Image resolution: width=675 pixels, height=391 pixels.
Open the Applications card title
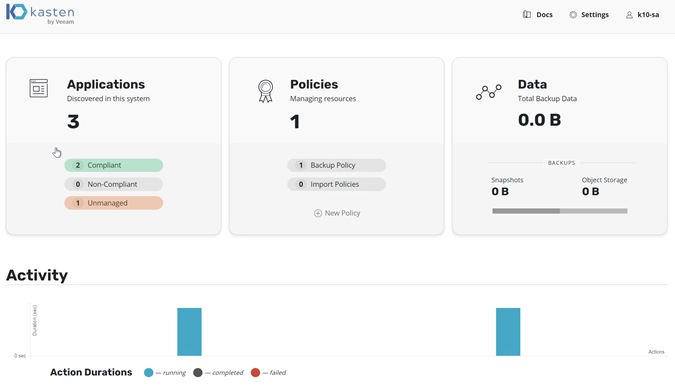coord(106,84)
